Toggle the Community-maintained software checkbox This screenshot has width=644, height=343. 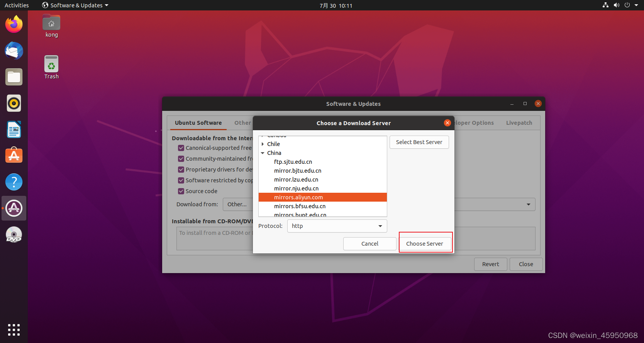point(181,159)
